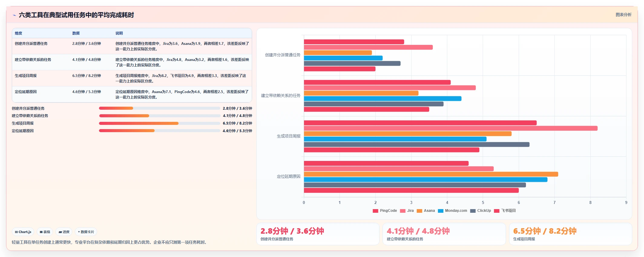
Task: Open the 4.1分钟 / 4.8分钟 stat card
Action: tap(444, 234)
